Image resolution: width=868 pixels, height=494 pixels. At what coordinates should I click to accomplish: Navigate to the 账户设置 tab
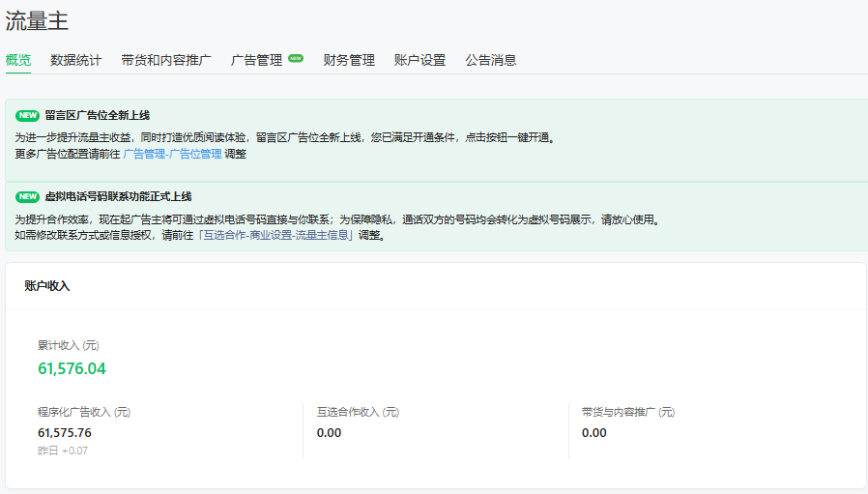click(x=420, y=60)
